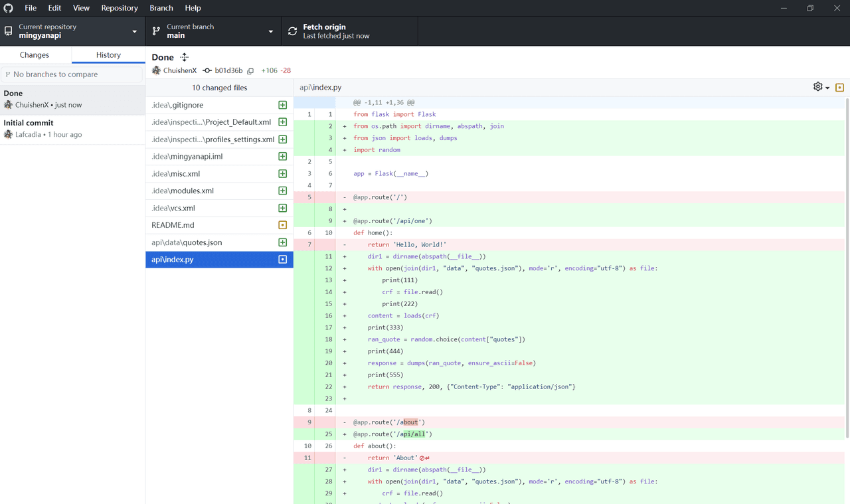Image resolution: width=850 pixels, height=504 pixels.
Task: Click the GitHub logo icon
Action: coord(9,8)
